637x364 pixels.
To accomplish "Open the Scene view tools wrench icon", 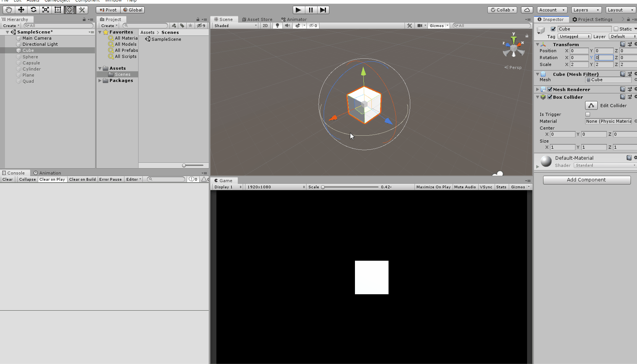I will (410, 26).
